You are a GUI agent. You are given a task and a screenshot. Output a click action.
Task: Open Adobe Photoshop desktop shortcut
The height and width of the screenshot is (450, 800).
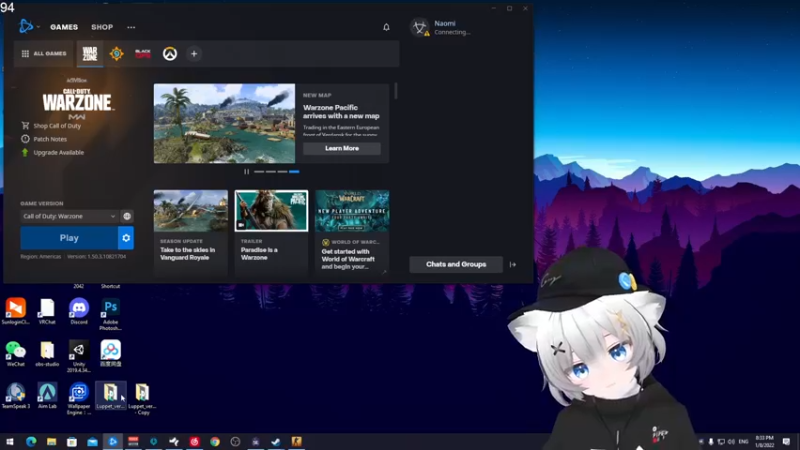pos(110,314)
